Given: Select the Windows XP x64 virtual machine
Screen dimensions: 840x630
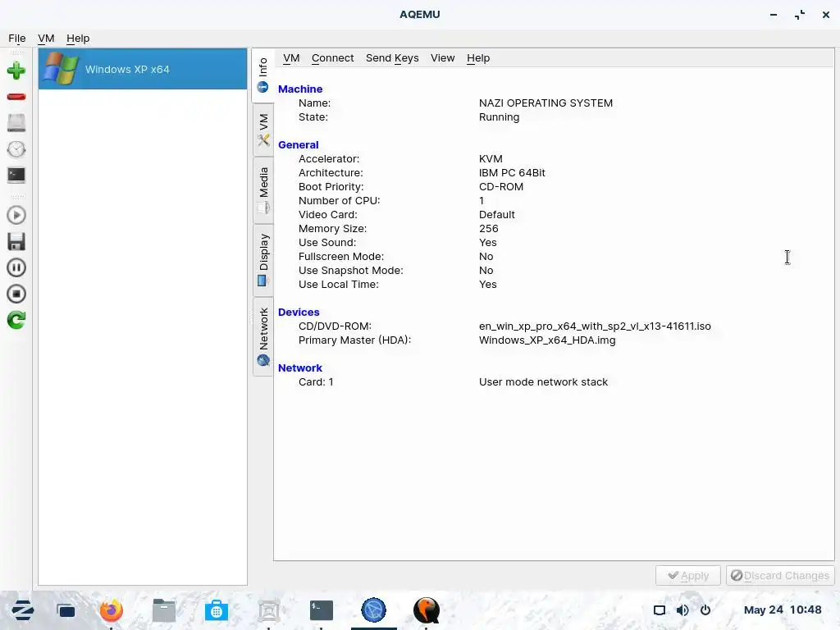Looking at the screenshot, I should tap(143, 69).
